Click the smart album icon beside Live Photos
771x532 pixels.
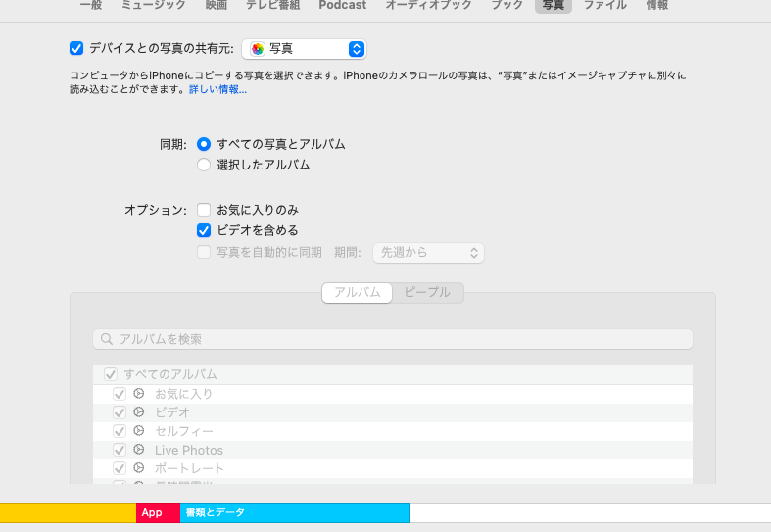[x=139, y=450]
